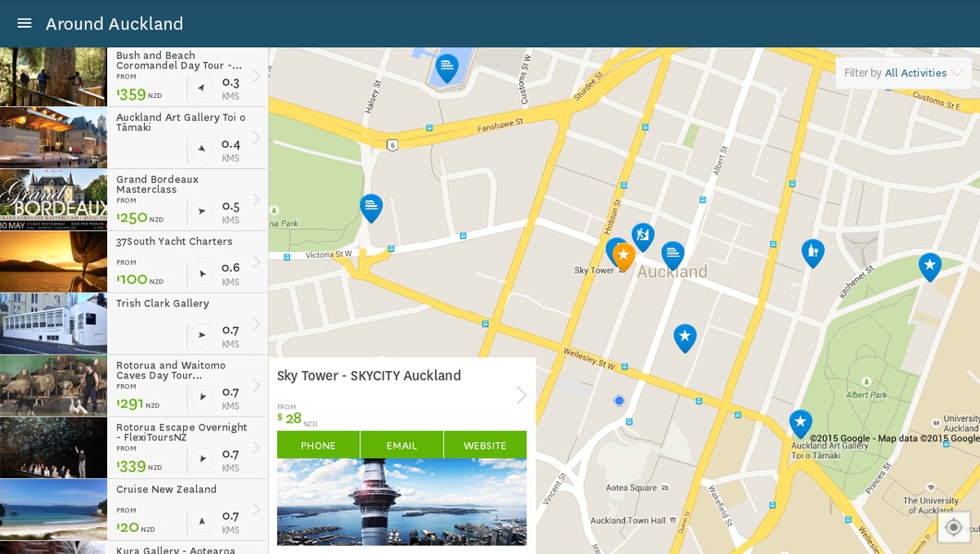The image size is (980, 554).
Task: Click the direction arrow for Bush and Beach tour
Action: point(201,88)
